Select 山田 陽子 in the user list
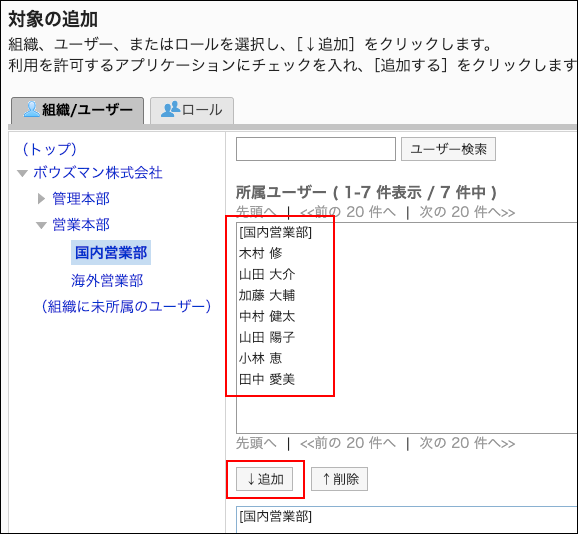This screenshot has height=534, width=578. coord(267,337)
